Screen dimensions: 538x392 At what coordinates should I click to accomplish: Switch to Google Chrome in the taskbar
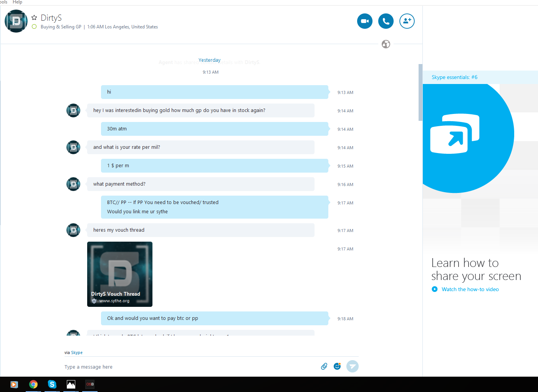pos(33,384)
